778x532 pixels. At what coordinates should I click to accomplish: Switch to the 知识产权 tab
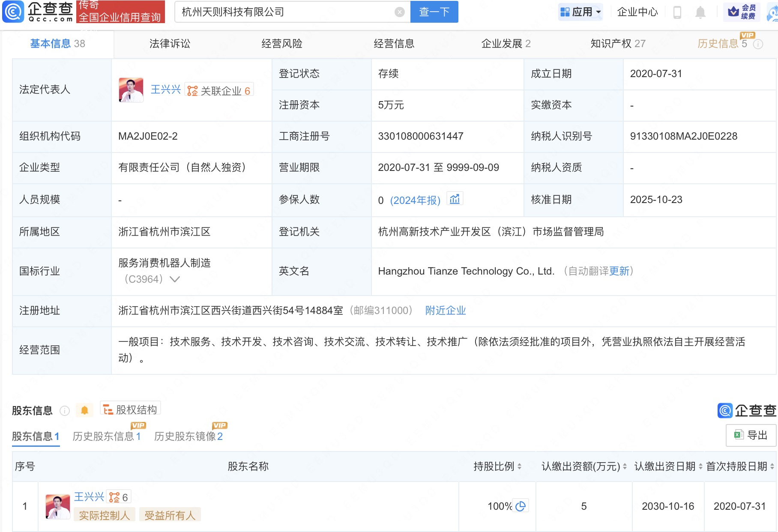click(617, 44)
